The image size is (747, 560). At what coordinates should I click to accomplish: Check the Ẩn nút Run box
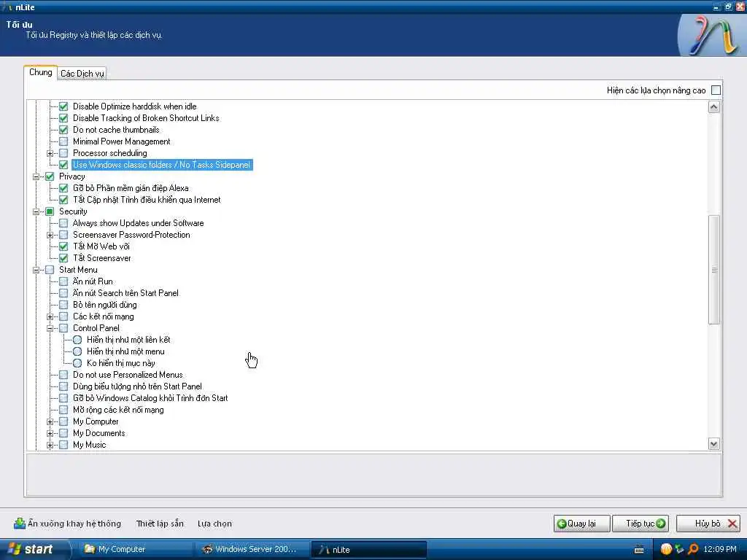click(63, 281)
